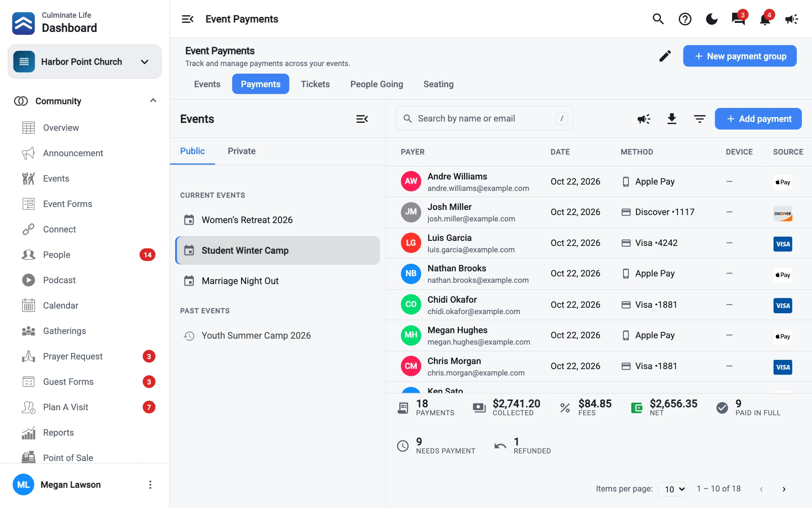
Task: Open chat messages with 3 badge
Action: [738, 19]
